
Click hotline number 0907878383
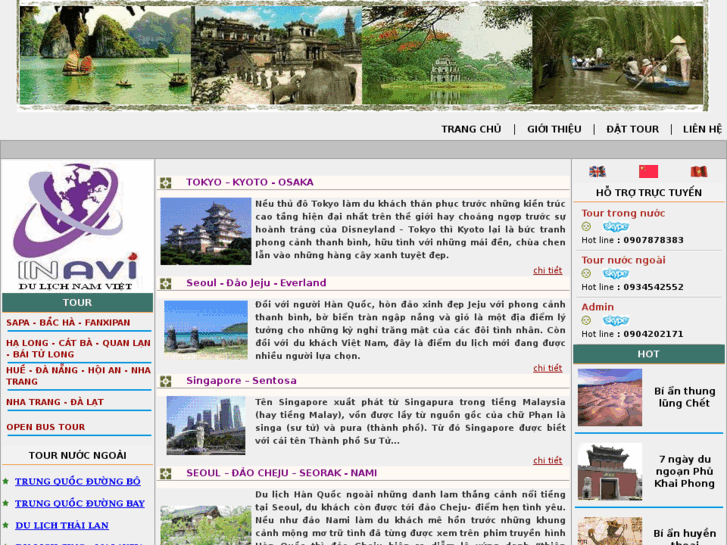tap(653, 240)
